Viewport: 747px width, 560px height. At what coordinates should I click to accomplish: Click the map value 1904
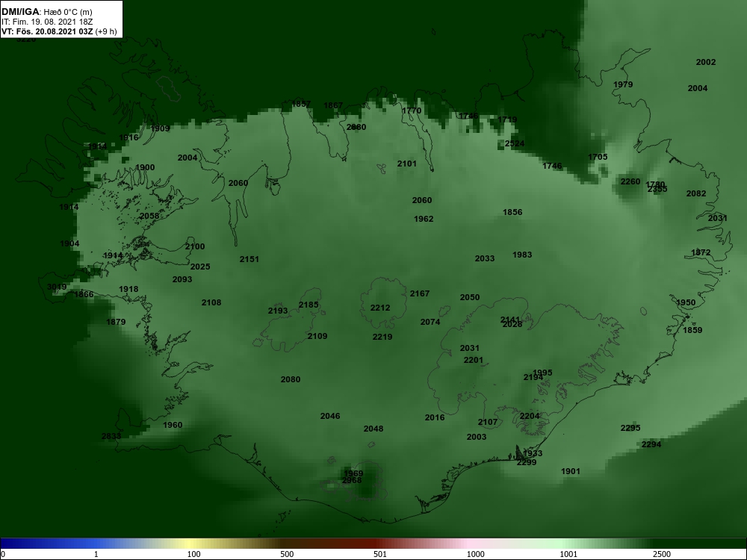click(x=69, y=243)
